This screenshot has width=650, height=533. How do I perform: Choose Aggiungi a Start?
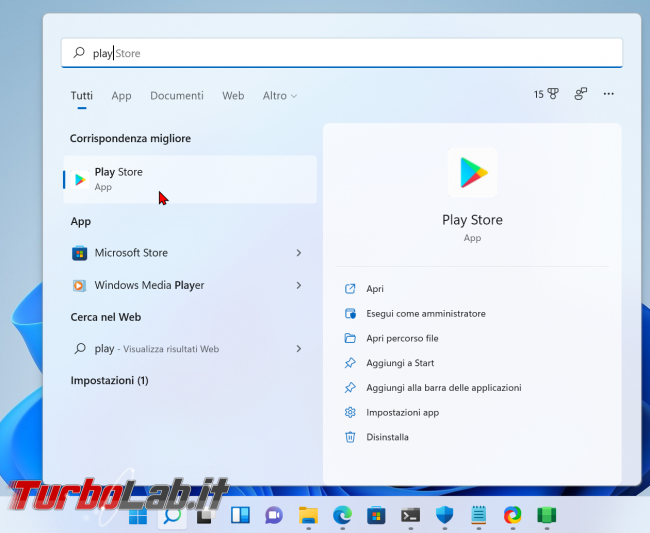[400, 363]
